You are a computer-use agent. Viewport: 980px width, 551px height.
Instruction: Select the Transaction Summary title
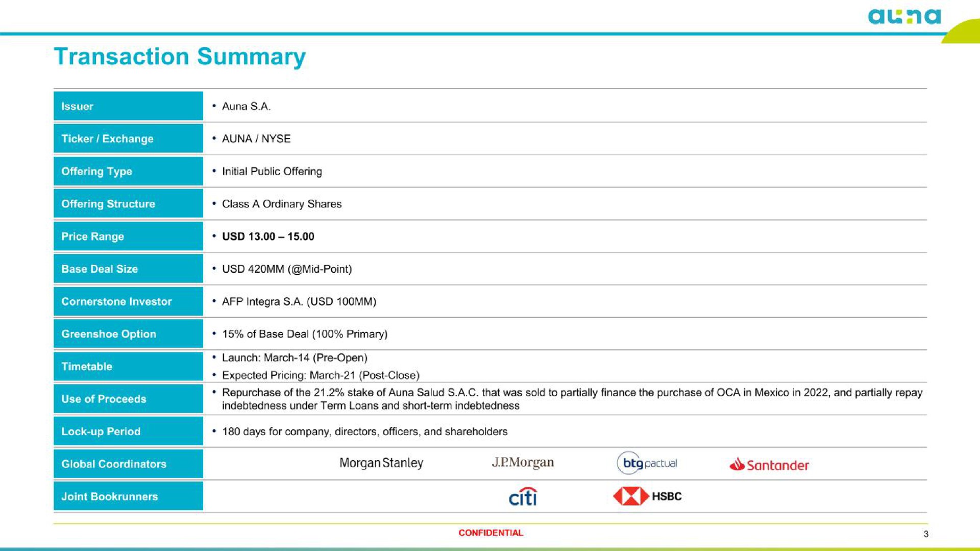[x=180, y=57]
